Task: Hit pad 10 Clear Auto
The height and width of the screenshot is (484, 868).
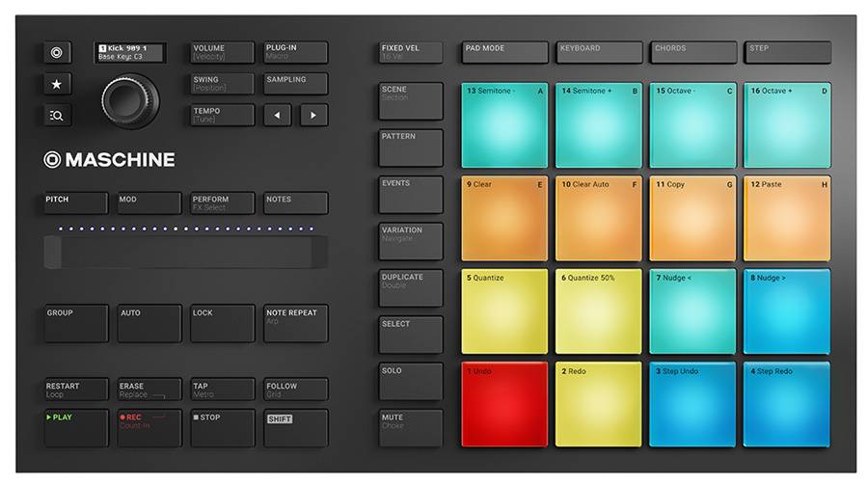Action: (x=599, y=219)
